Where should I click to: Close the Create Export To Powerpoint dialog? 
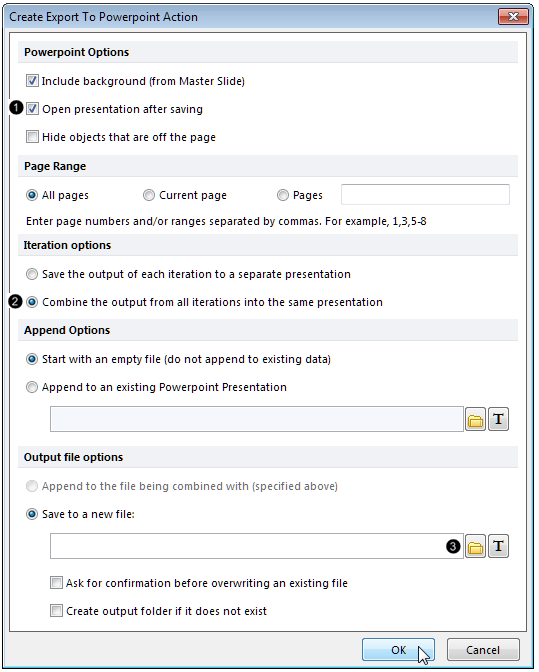click(513, 17)
